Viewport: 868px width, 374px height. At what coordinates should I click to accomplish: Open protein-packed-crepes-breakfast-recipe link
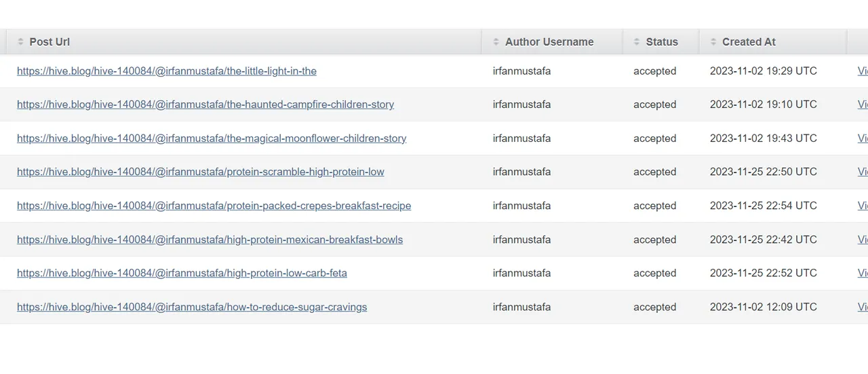pos(214,206)
